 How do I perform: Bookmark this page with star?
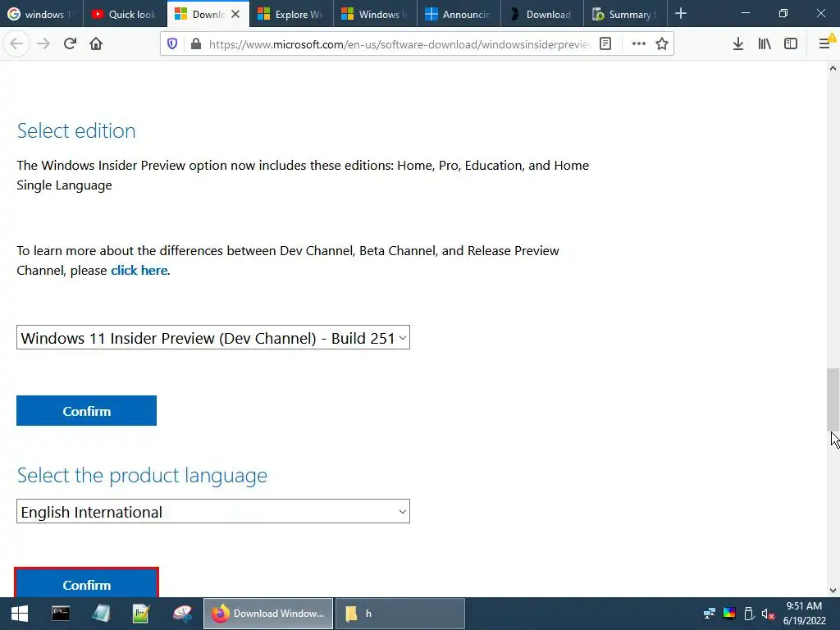(662, 44)
